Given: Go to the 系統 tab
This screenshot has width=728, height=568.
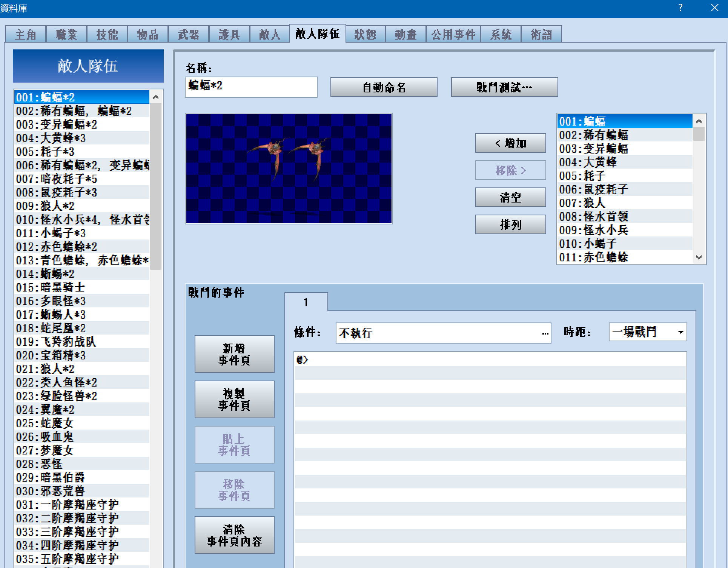Looking at the screenshot, I should coord(501,35).
